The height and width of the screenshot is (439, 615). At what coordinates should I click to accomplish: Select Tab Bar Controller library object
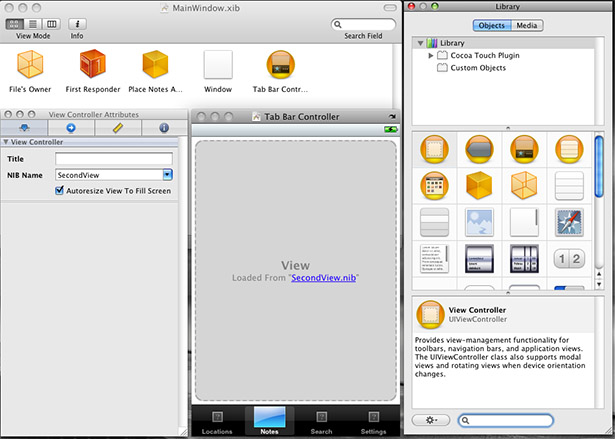[524, 149]
